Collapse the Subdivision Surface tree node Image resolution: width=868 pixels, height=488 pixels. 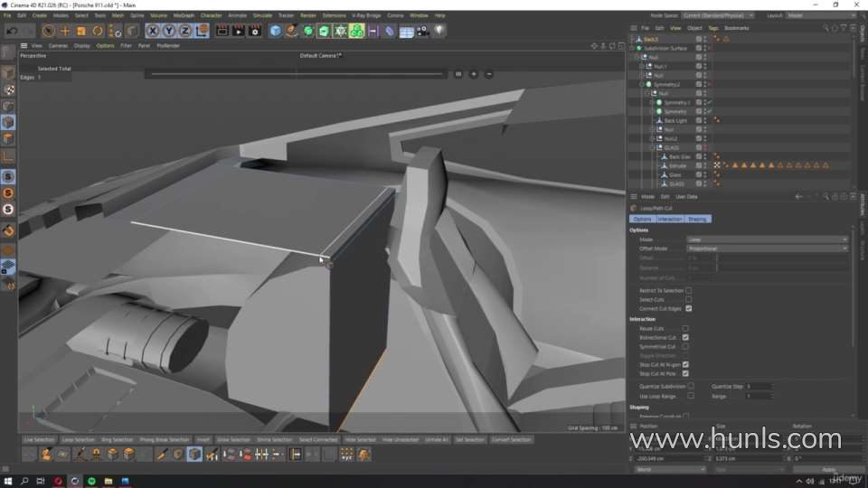(633, 48)
